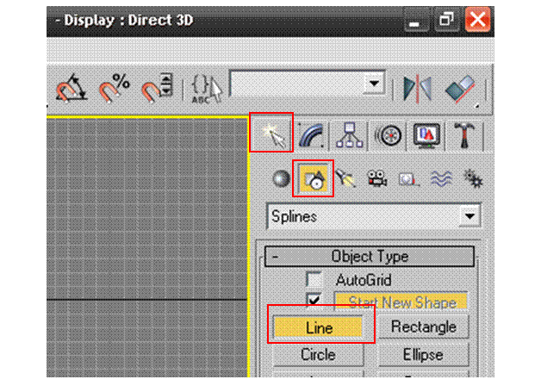
Task: Restore down the application window
Action: [446, 20]
